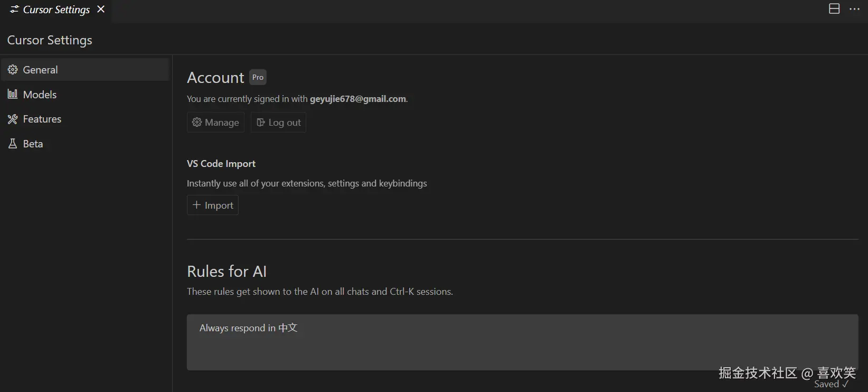Click the plus icon in the Import button
Image resolution: width=868 pixels, height=392 pixels.
coord(196,205)
